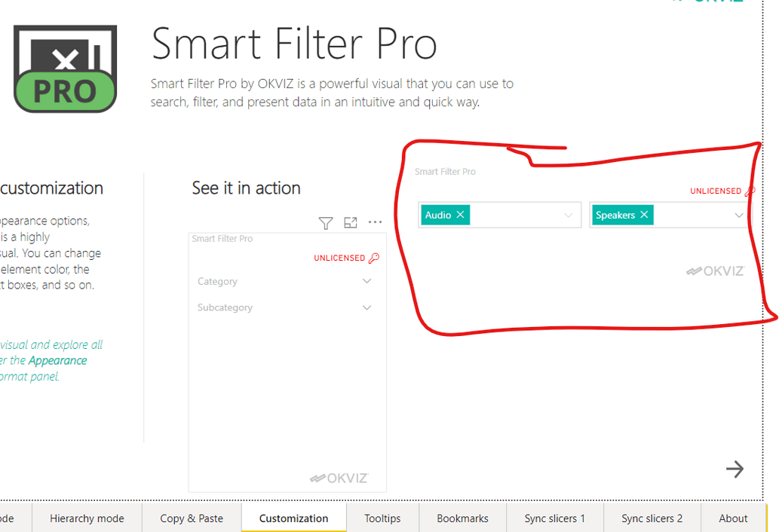Viewport: 779px width, 532px height.
Task: Expand the Subcategory dropdown
Action: [x=366, y=307]
